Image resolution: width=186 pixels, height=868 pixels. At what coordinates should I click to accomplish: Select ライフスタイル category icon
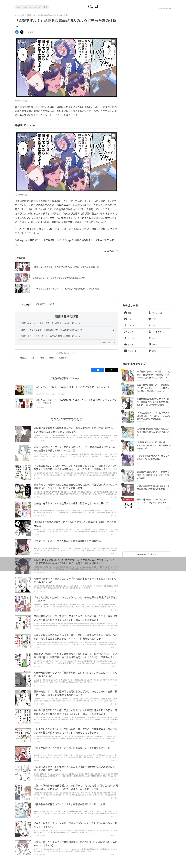[x=150, y=332]
